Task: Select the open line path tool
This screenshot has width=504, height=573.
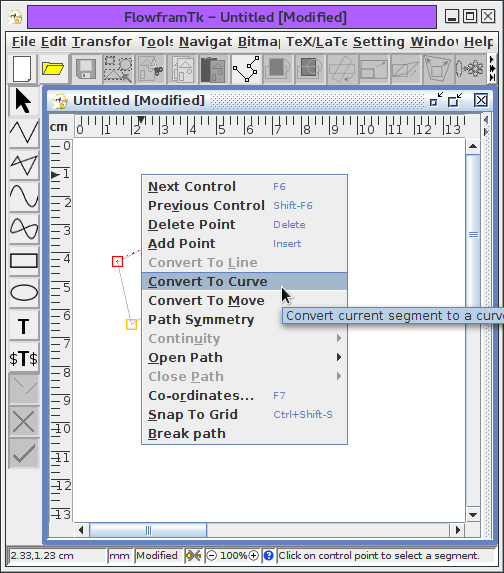Action: (23, 132)
